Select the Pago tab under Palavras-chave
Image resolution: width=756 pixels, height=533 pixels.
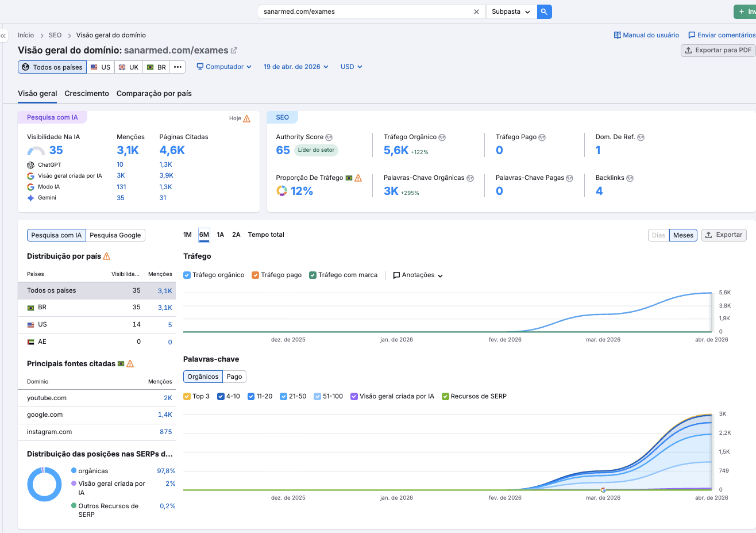coord(234,377)
